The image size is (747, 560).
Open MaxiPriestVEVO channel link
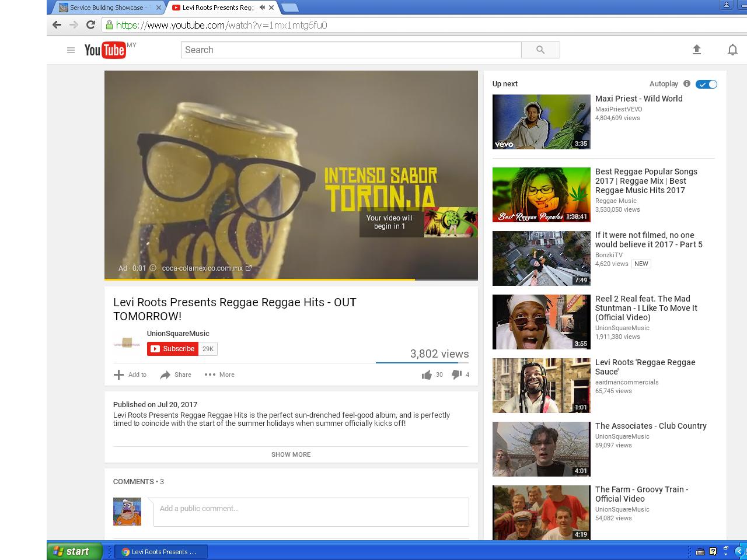tap(619, 109)
